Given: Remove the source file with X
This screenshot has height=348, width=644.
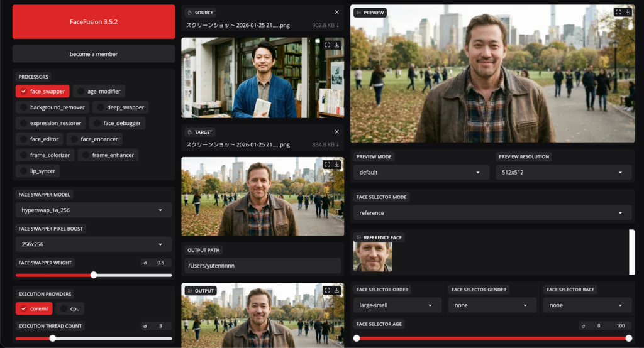Looking at the screenshot, I should [336, 13].
